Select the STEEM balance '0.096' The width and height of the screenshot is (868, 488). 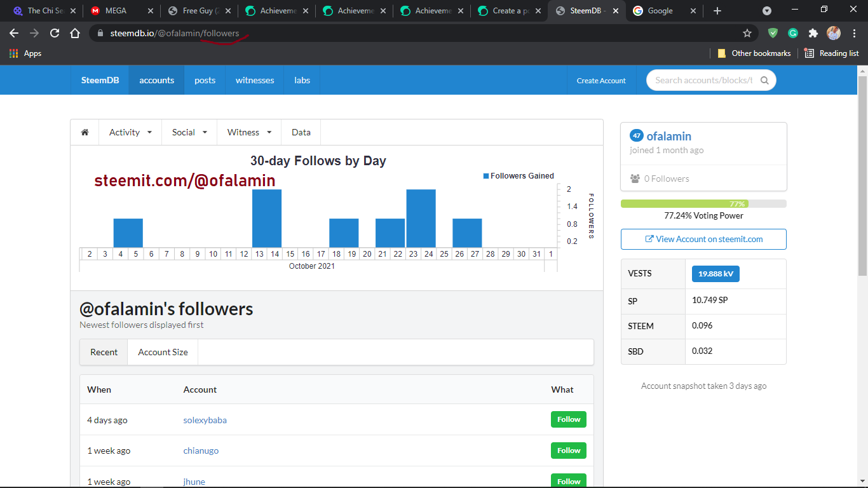[x=702, y=325]
